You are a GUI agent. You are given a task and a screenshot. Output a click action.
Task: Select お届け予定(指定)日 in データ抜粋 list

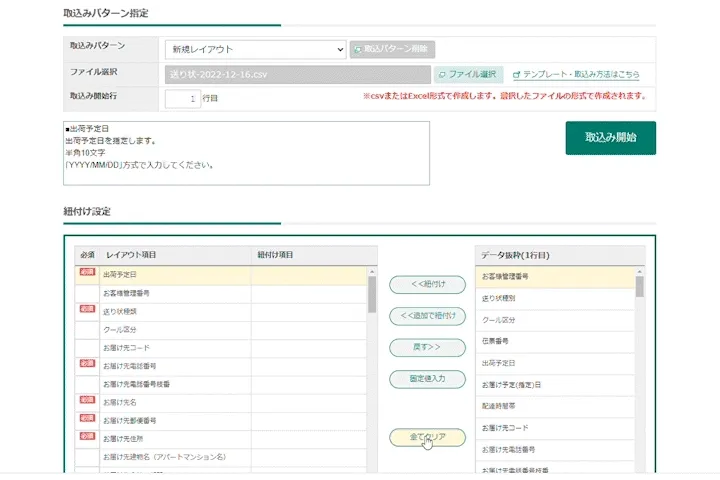pos(555,385)
